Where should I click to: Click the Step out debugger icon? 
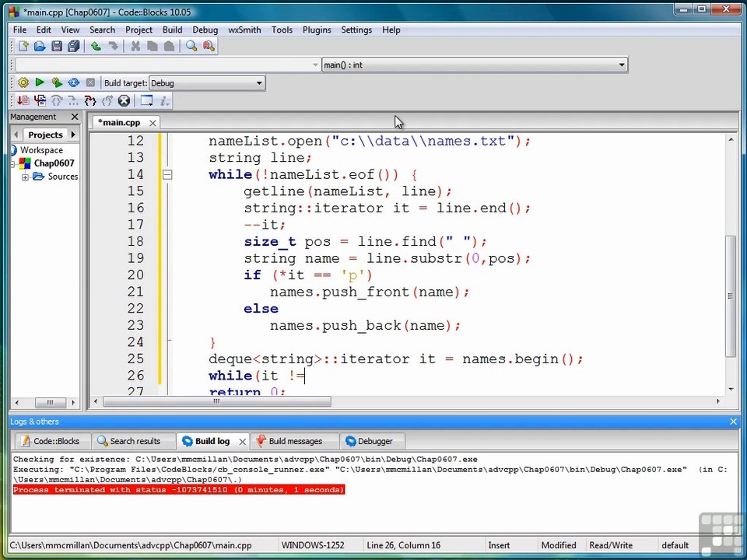tap(107, 100)
